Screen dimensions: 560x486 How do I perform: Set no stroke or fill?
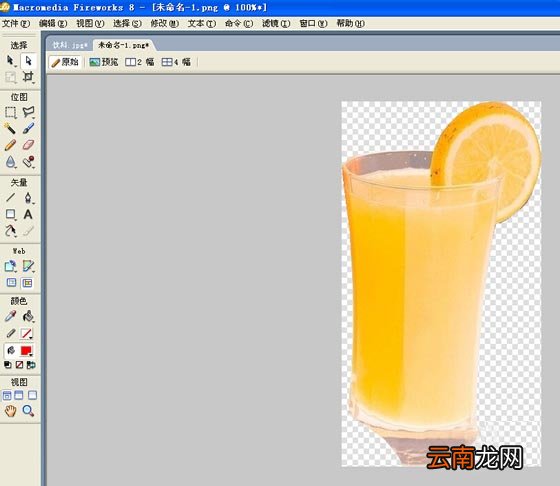coord(19,365)
